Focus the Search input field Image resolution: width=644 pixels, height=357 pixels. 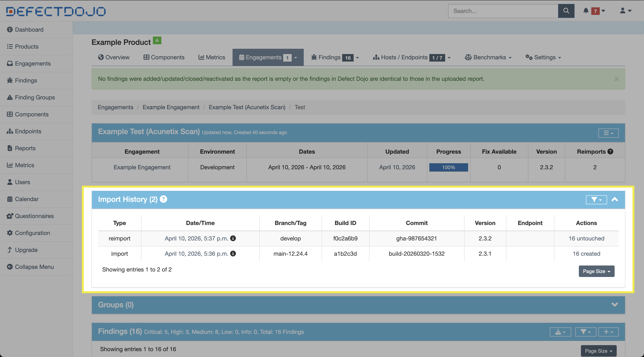pos(503,11)
